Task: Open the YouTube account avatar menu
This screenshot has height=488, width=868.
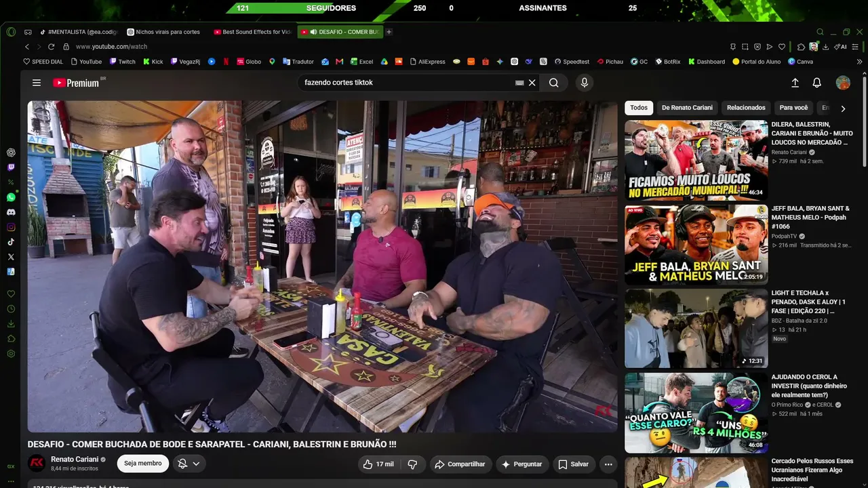Action: click(x=843, y=83)
